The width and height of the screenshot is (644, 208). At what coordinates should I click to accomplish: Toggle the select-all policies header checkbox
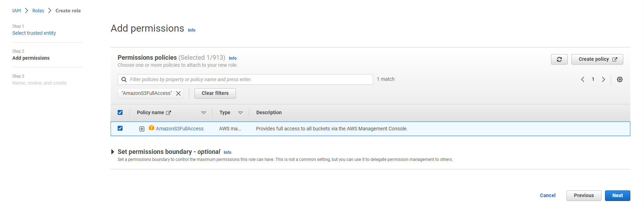[120, 112]
